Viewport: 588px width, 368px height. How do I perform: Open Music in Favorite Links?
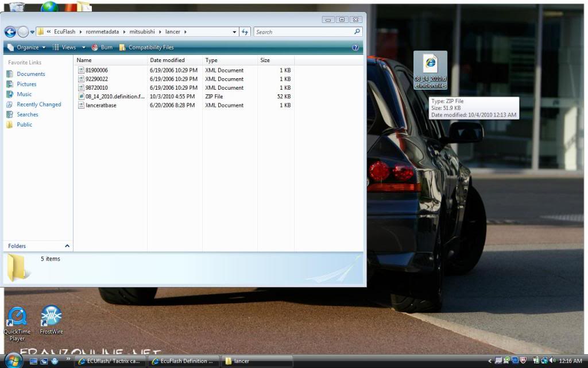click(x=19, y=94)
